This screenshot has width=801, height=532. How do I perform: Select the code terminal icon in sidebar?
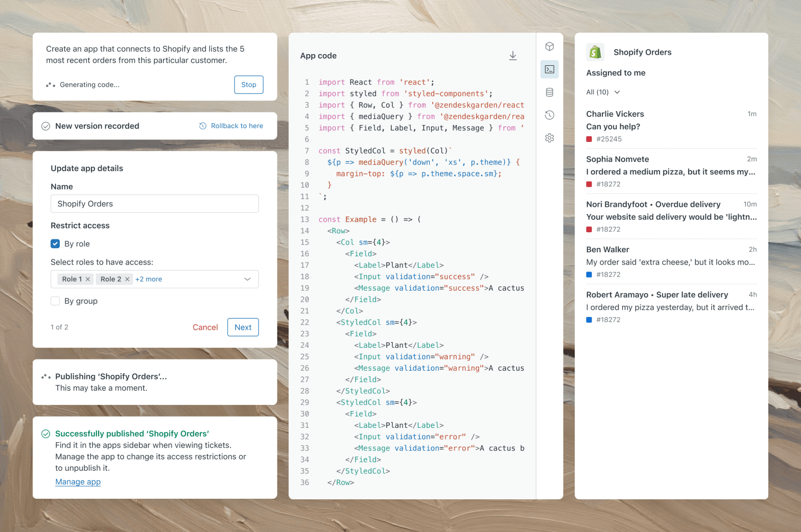coord(550,69)
